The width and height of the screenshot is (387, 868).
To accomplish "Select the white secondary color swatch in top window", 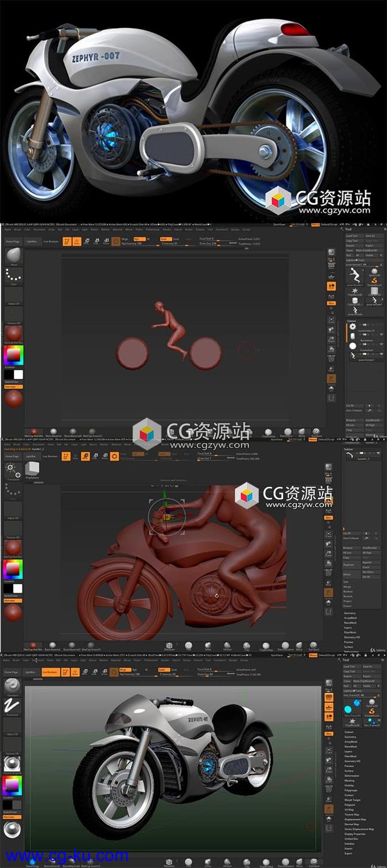I will click(18, 374).
